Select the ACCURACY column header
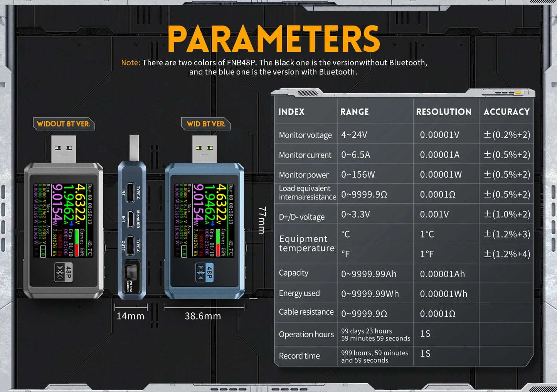 tap(506, 112)
